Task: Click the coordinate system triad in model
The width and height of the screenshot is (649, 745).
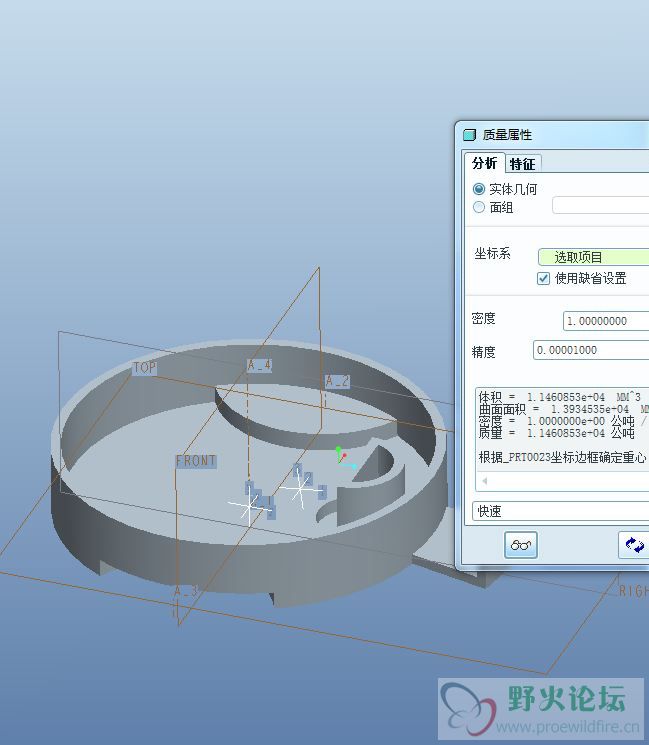Action: click(x=345, y=458)
